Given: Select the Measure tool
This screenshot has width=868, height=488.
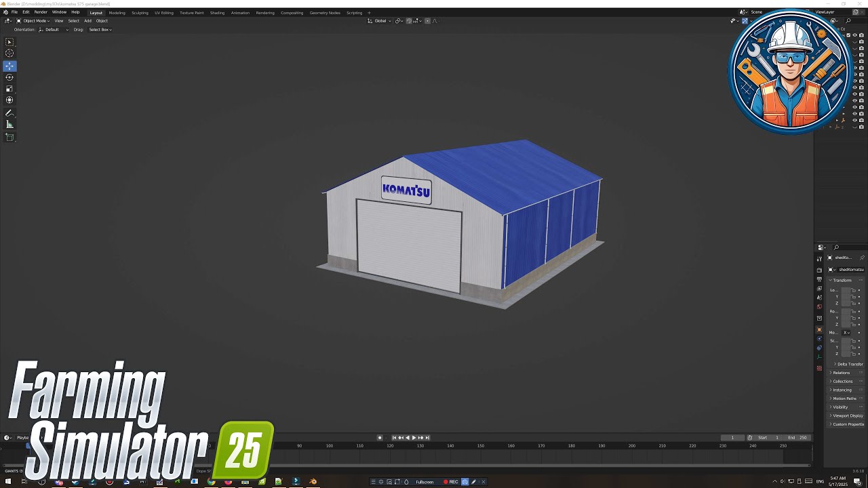Looking at the screenshot, I should point(9,125).
